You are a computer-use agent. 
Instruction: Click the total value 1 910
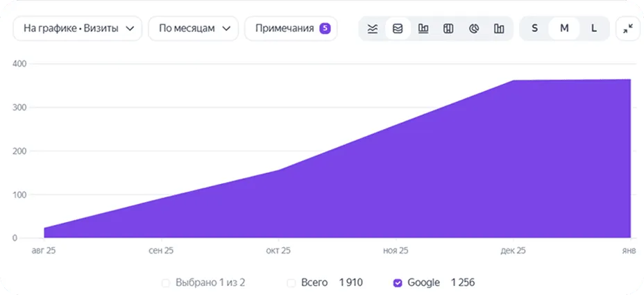[350, 283]
